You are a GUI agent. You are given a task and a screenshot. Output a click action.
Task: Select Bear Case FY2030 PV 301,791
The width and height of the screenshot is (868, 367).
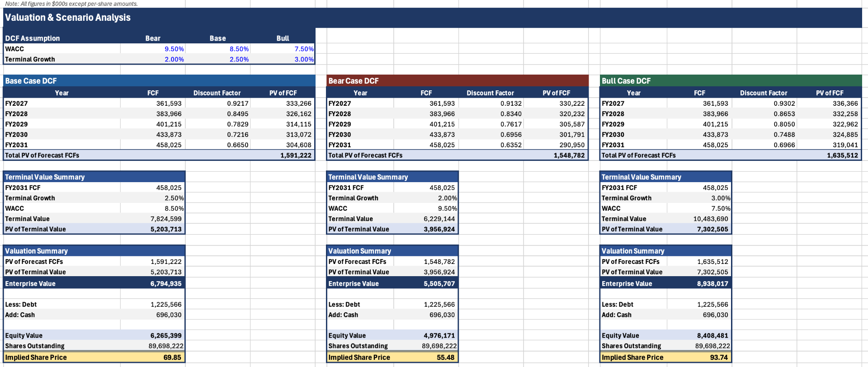coord(572,135)
